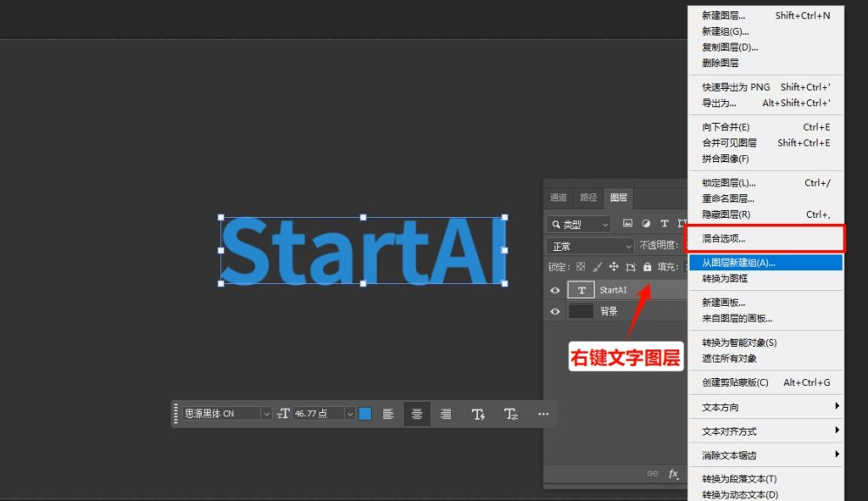Filter layers by type (T) icon
Image resolution: width=868 pixels, height=501 pixels.
pyautogui.click(x=665, y=224)
